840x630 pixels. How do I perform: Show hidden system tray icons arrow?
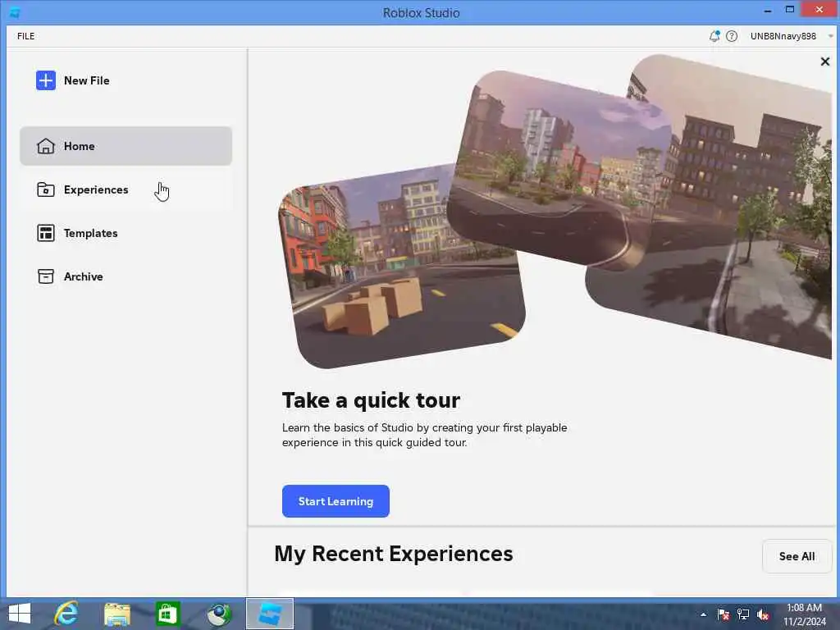pyautogui.click(x=703, y=614)
